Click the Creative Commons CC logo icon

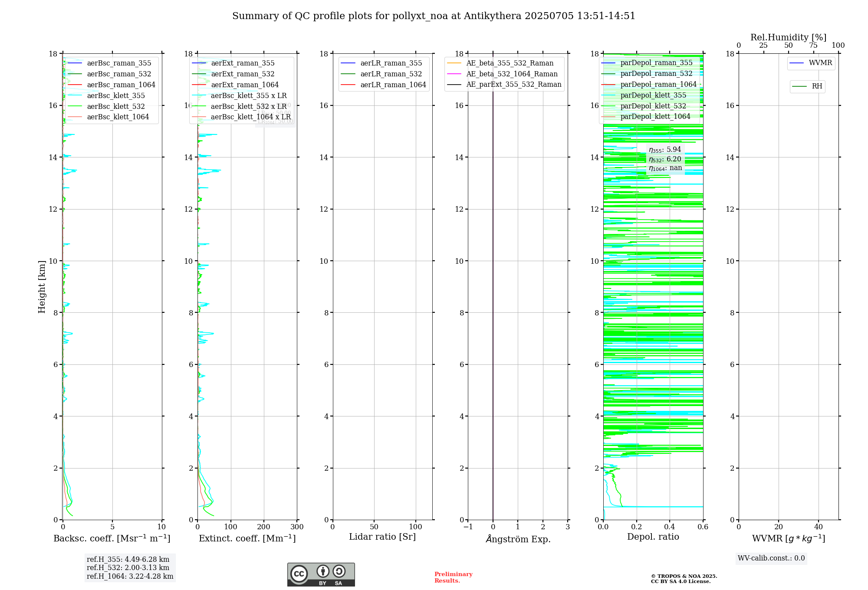pyautogui.click(x=299, y=574)
